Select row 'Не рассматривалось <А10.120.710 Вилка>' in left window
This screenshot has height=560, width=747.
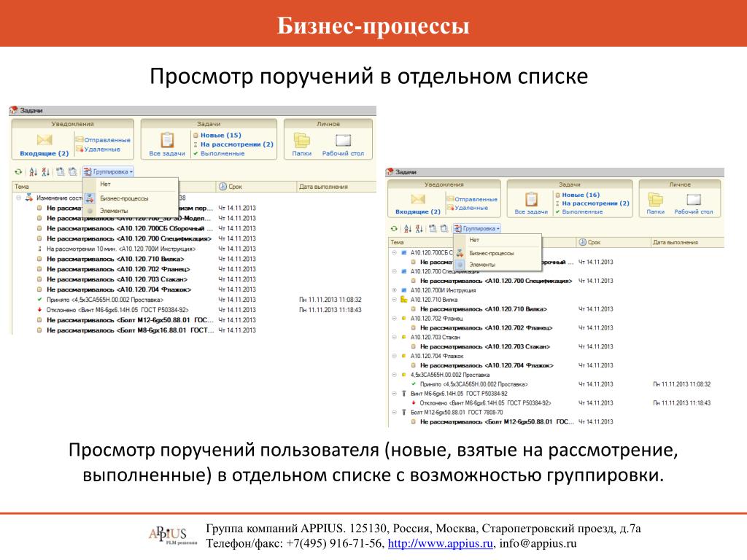point(115,259)
